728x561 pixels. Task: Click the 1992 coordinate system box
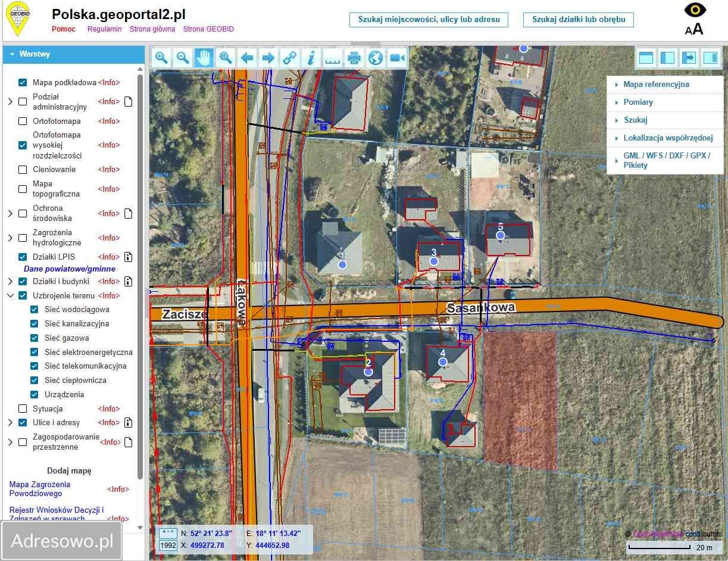pyautogui.click(x=168, y=546)
